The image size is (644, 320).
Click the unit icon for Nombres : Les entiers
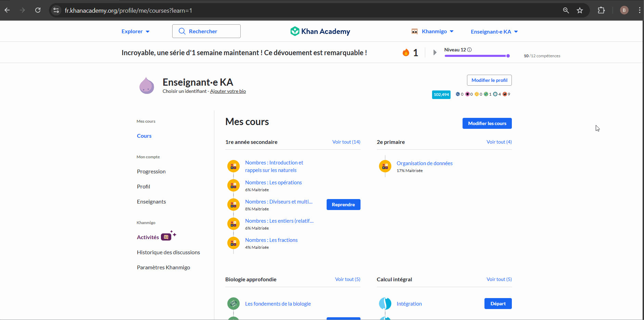pos(233,224)
